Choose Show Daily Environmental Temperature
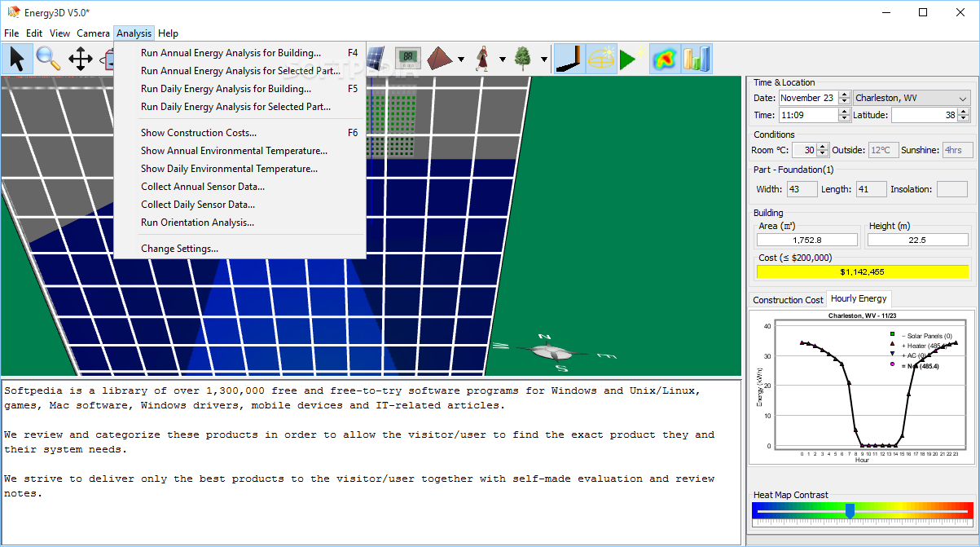980x547 pixels. (240, 169)
